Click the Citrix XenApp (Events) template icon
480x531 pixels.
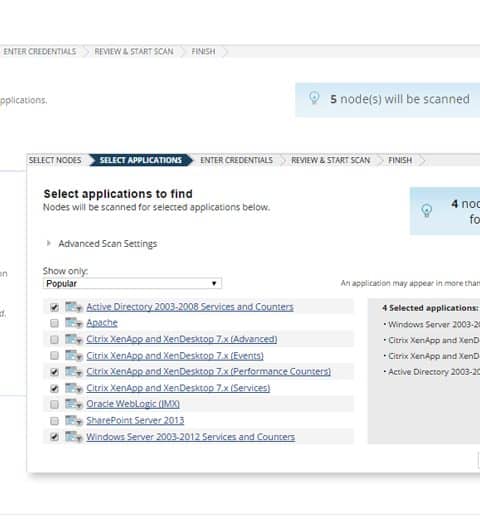[74, 356]
